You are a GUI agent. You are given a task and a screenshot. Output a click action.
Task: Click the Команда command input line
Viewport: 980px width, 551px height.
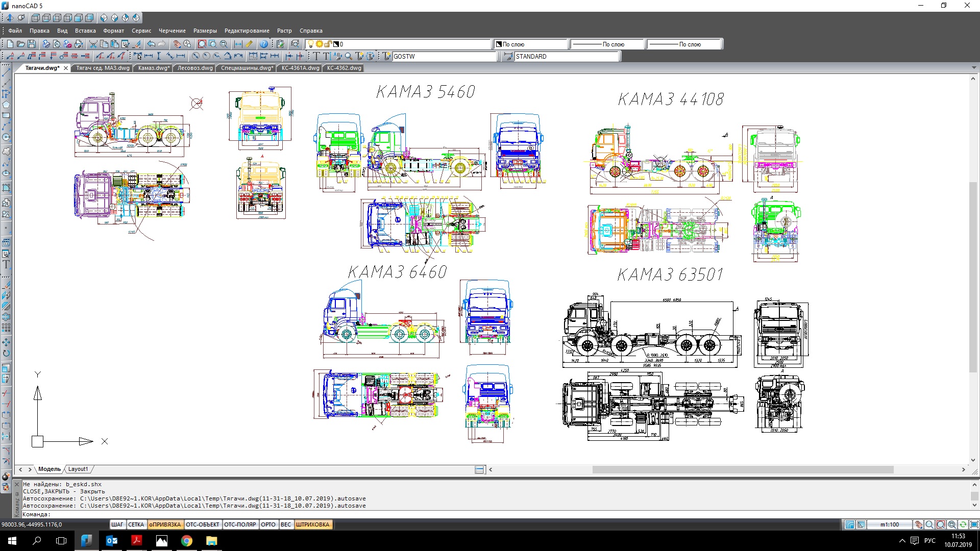point(495,514)
